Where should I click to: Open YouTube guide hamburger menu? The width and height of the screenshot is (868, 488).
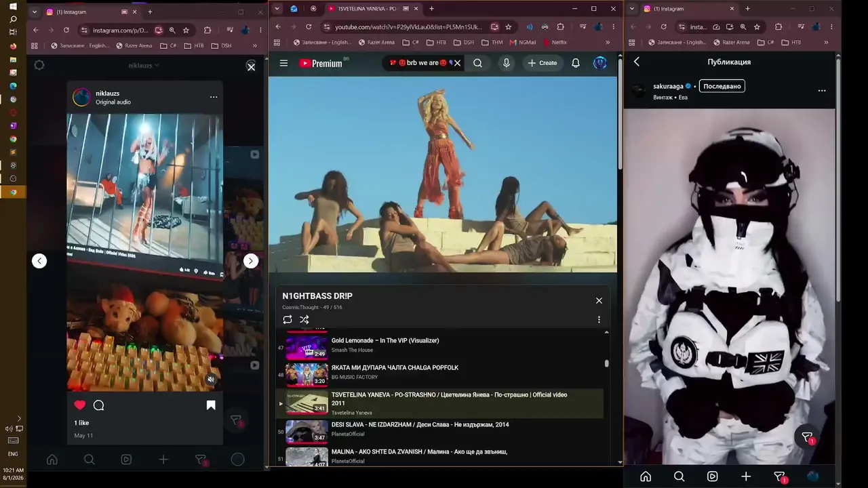(284, 63)
